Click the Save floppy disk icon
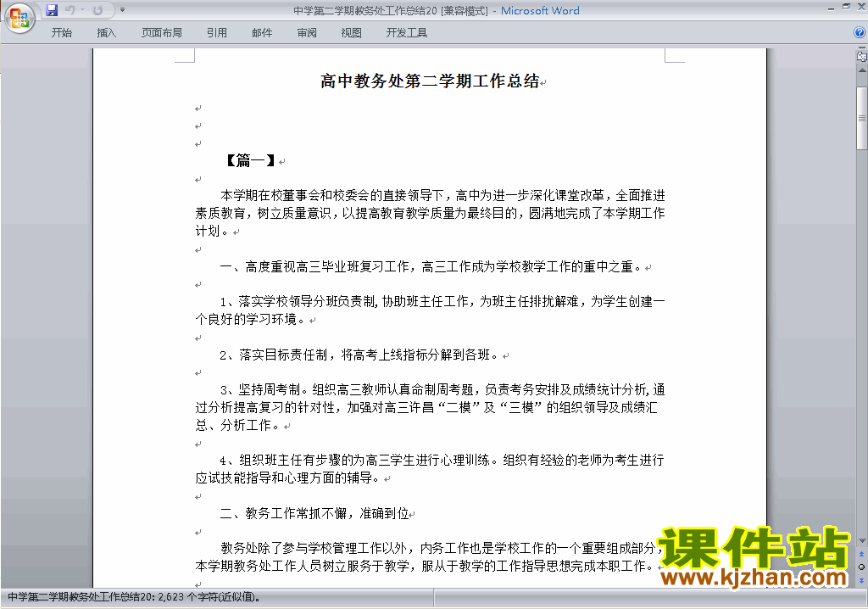Viewport: 868px width, 609px height. click(x=52, y=10)
